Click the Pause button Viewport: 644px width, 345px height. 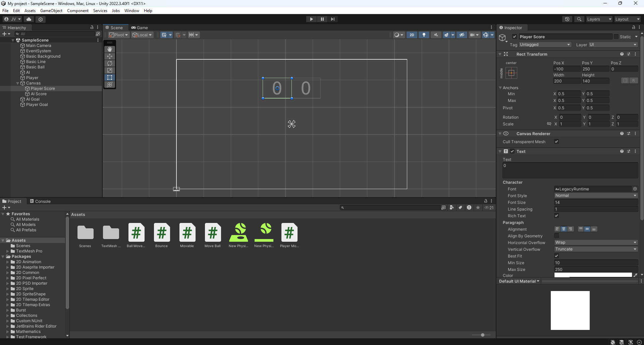[322, 19]
